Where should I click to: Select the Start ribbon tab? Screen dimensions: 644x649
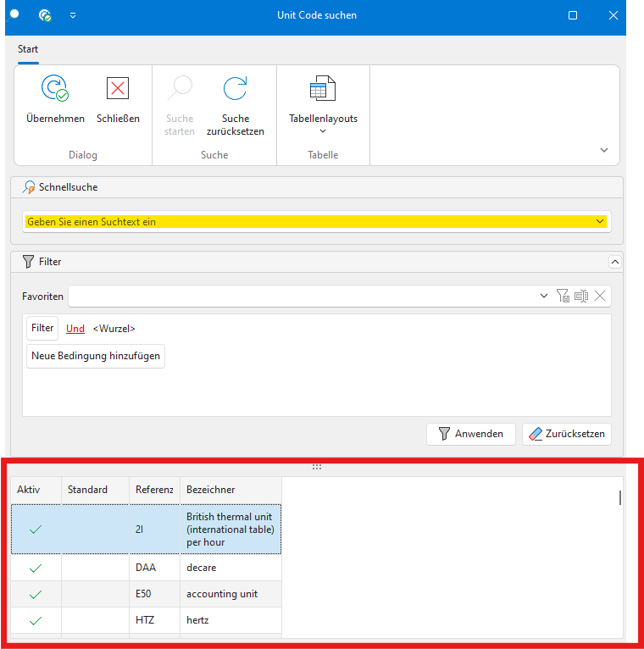click(28, 49)
